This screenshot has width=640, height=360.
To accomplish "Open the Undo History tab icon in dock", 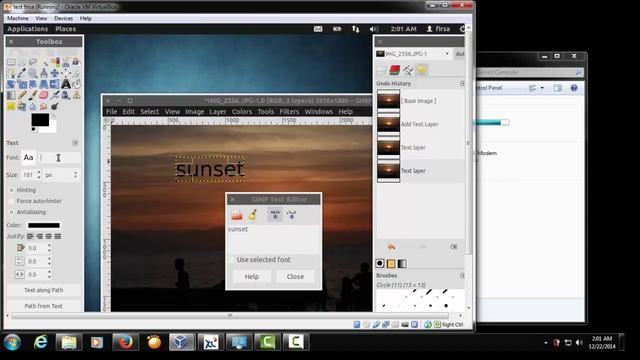I will coord(422,70).
